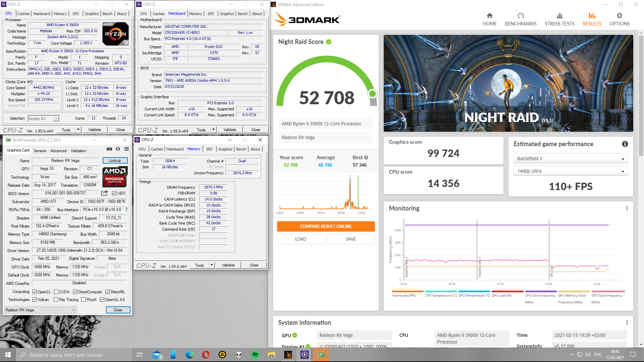
Task: Toggle the Ray Tracing checkbox
Action: pos(56,300)
